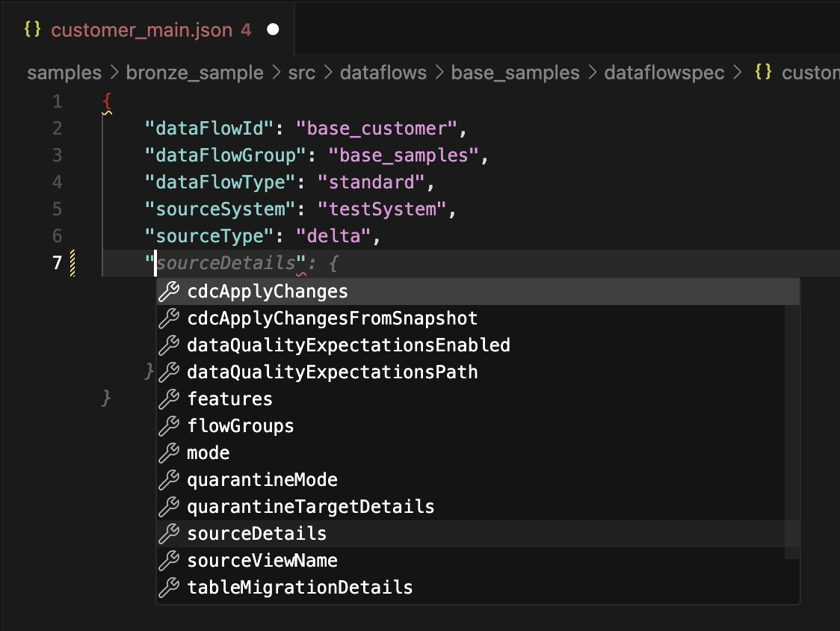Click the wrench icon beside cdcApplyChanges
840x631 pixels.
[169, 292]
